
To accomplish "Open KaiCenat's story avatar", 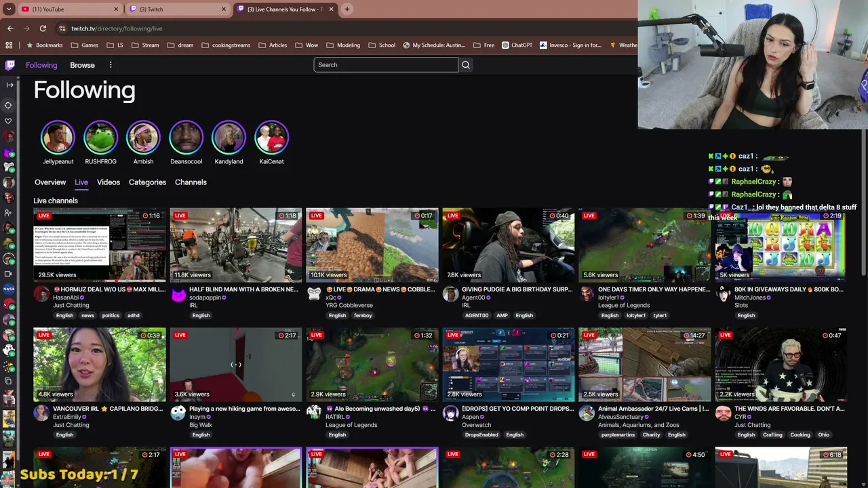I will tap(271, 138).
